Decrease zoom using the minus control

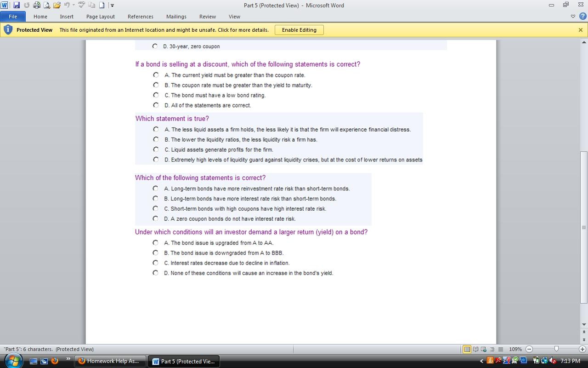point(529,349)
